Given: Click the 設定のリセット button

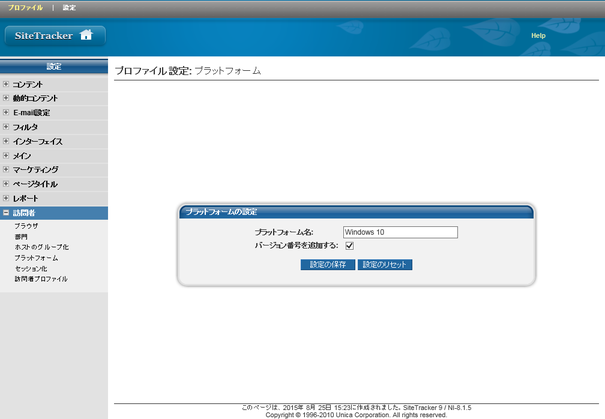Looking at the screenshot, I should point(385,265).
